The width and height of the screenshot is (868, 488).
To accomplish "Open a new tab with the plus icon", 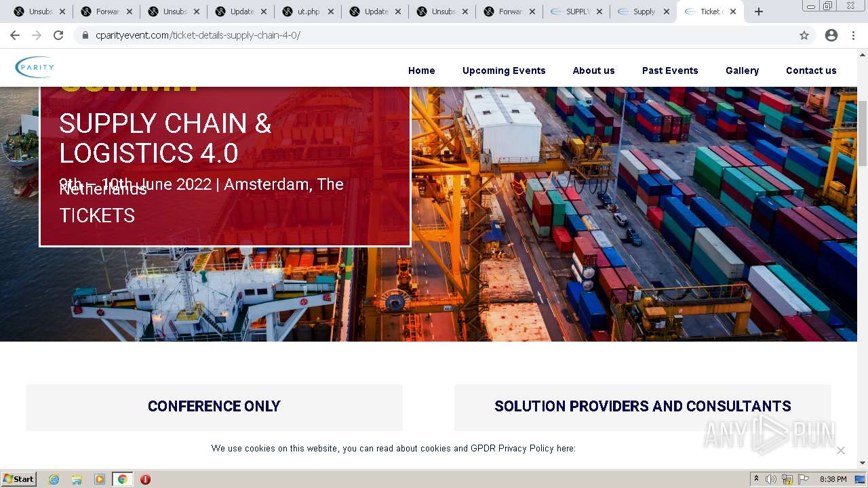I will pyautogui.click(x=759, y=12).
